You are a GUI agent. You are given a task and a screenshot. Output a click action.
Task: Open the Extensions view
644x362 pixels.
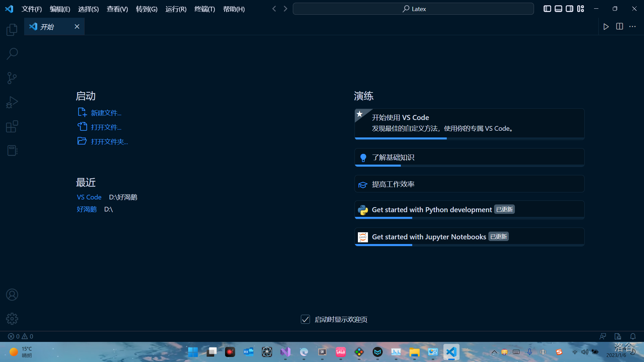pyautogui.click(x=12, y=126)
